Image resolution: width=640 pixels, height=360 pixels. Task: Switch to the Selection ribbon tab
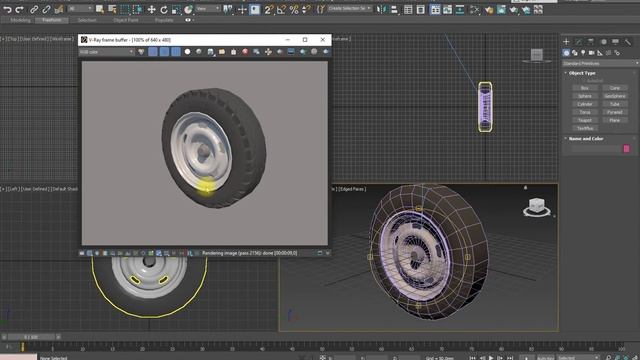click(x=87, y=20)
